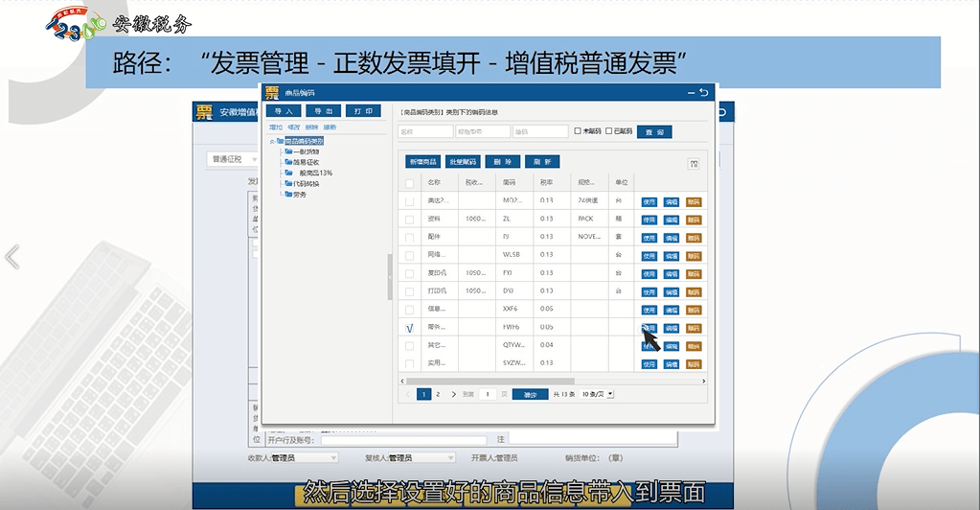
Task: Click the column settings icon above the table
Action: tap(694, 164)
